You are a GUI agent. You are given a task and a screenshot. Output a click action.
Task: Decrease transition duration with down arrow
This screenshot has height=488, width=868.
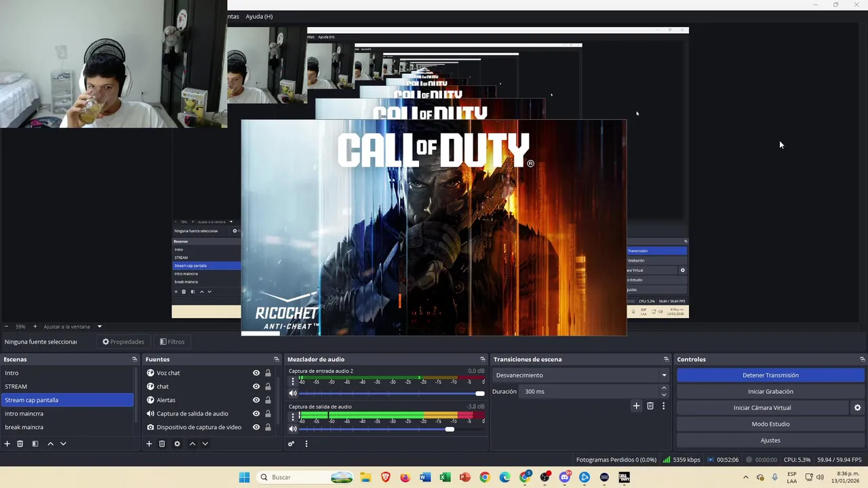pos(664,395)
